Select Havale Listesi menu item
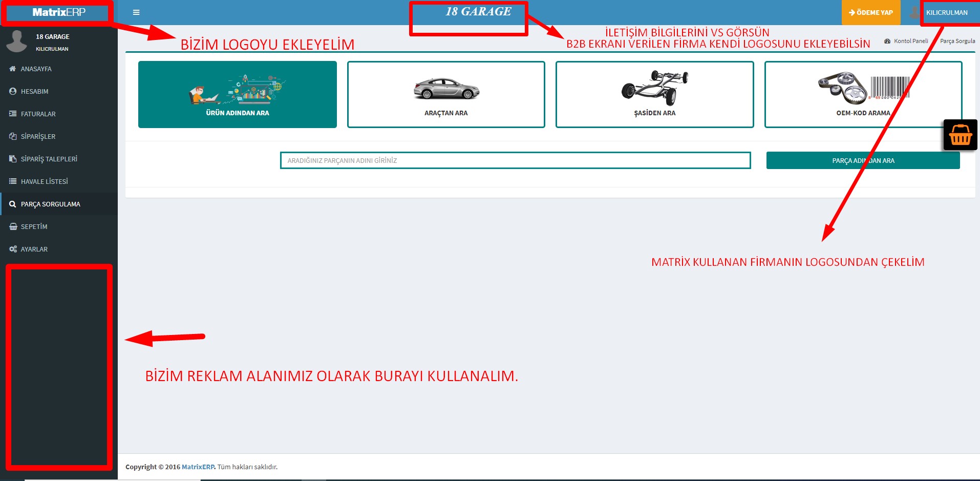980x481 pixels. tap(44, 181)
